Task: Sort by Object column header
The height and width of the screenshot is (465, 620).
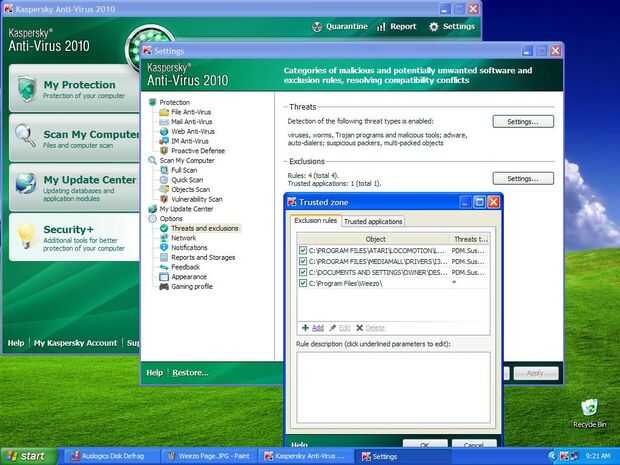Action: pyautogui.click(x=375, y=239)
